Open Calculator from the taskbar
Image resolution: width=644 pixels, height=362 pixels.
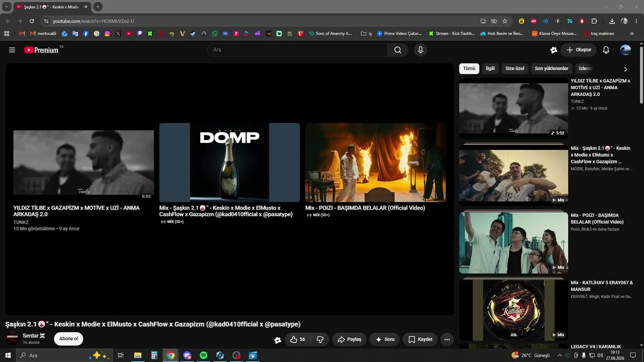(154, 355)
